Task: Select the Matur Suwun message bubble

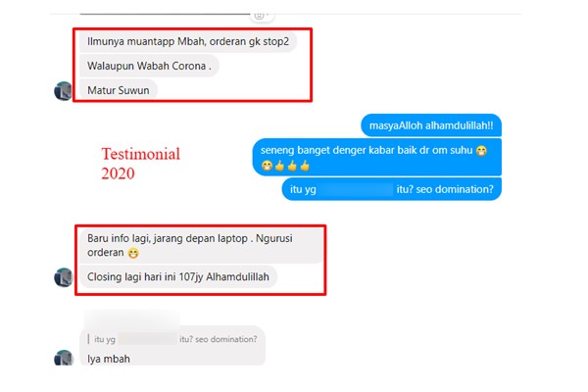Action: coord(119,90)
